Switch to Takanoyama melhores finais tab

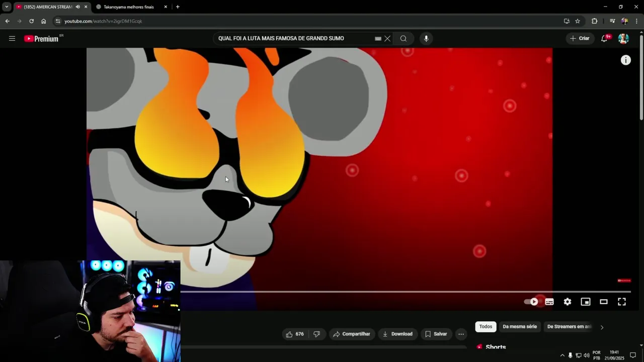(x=128, y=7)
